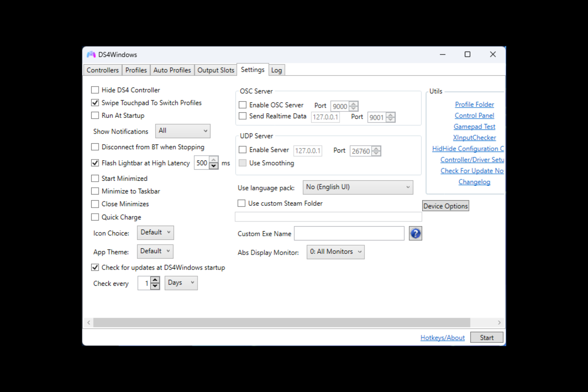
Task: Uncheck Flash Lightbar at High Latency
Action: (x=95, y=163)
